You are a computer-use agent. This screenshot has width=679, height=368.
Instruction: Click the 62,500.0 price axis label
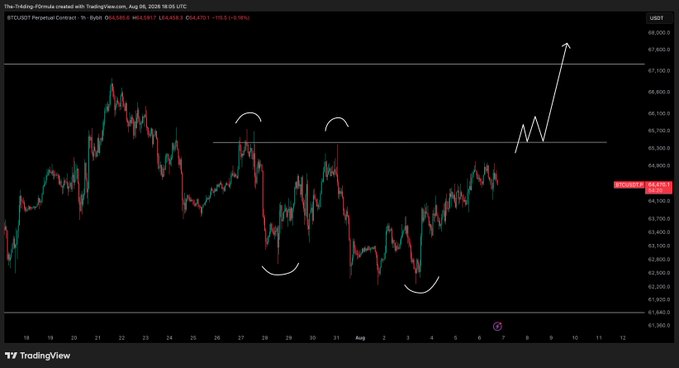point(659,273)
